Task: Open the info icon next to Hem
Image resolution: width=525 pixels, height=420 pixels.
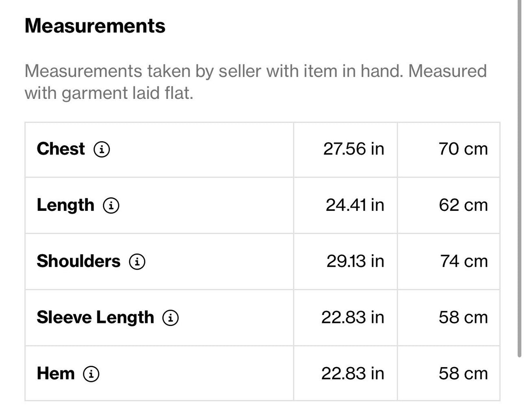Action: (91, 374)
